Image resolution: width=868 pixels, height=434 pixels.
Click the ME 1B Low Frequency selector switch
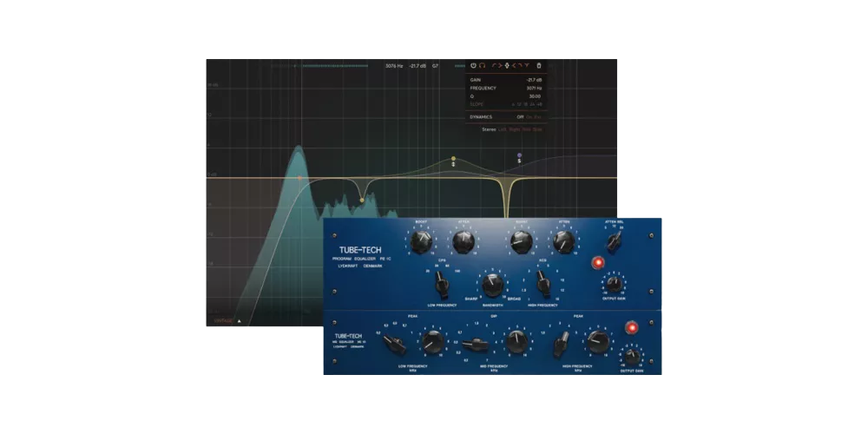(x=395, y=345)
